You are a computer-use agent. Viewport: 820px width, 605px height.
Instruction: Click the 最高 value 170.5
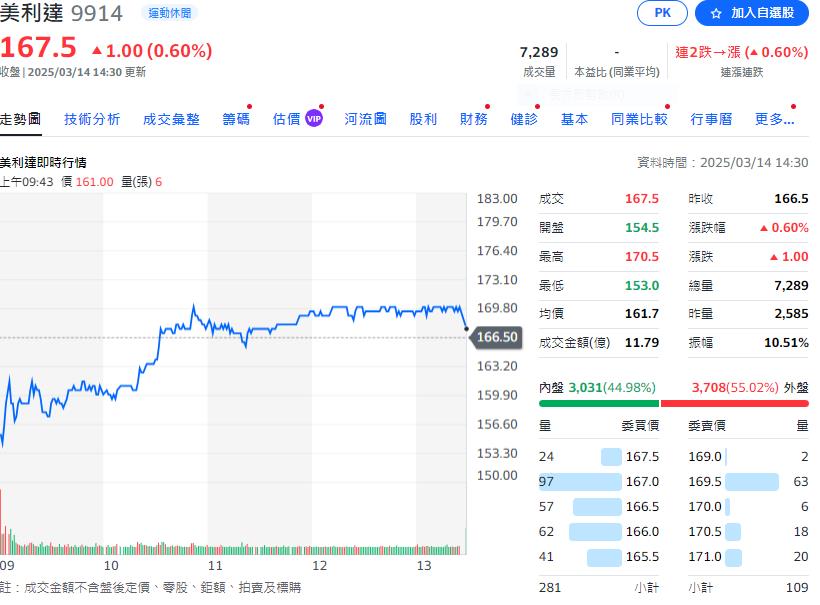coord(642,256)
